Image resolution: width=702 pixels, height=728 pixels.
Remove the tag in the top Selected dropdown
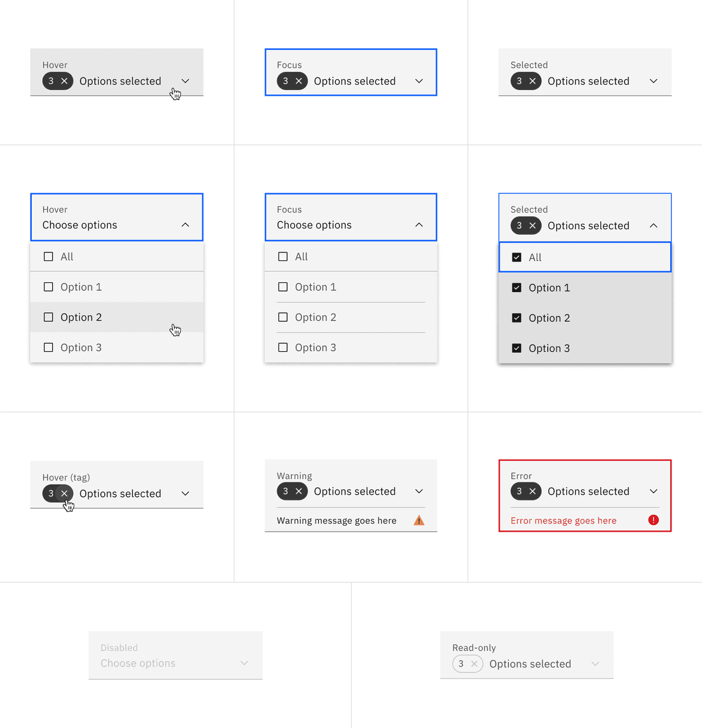click(533, 81)
